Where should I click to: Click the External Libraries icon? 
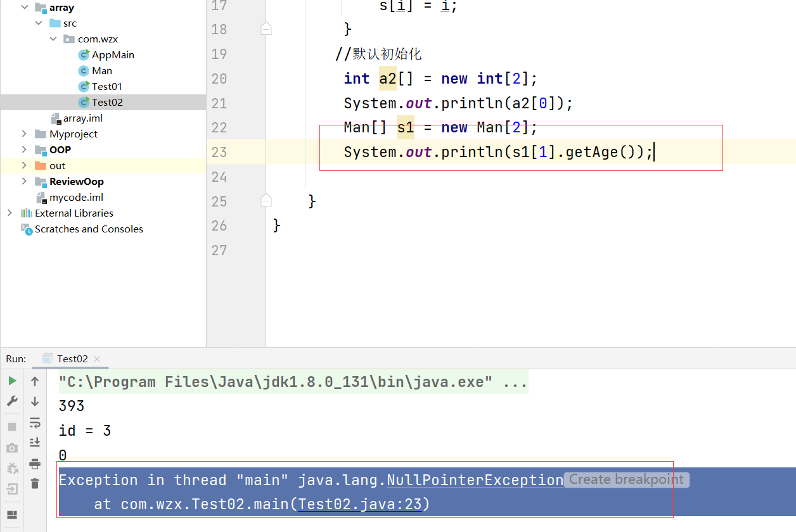tap(27, 213)
